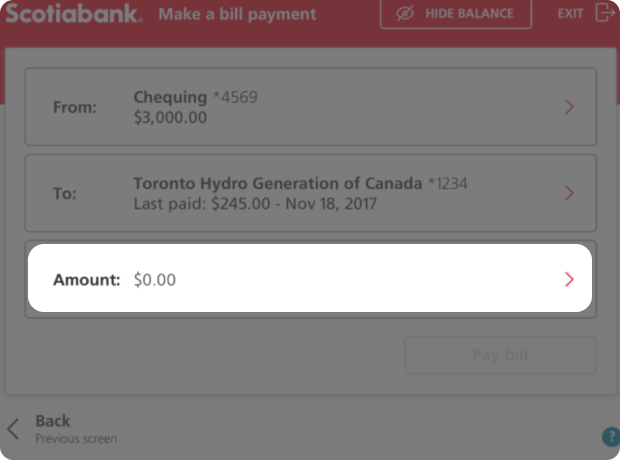Expand the To payee chevron
The width and height of the screenshot is (620, 460).
click(569, 193)
